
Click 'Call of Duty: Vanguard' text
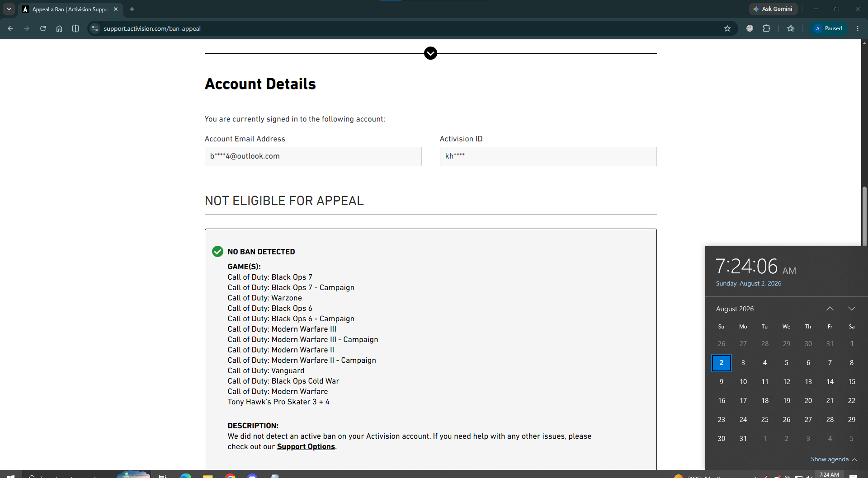pyautogui.click(x=266, y=370)
